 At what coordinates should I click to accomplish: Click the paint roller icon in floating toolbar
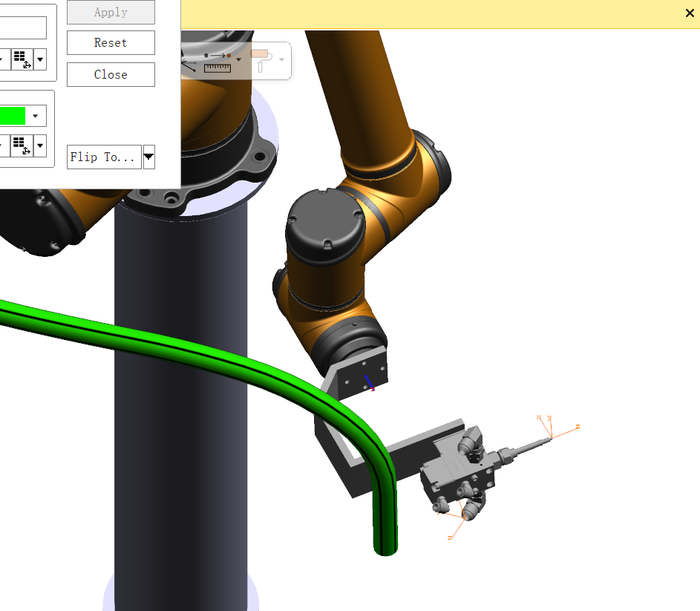(x=261, y=60)
